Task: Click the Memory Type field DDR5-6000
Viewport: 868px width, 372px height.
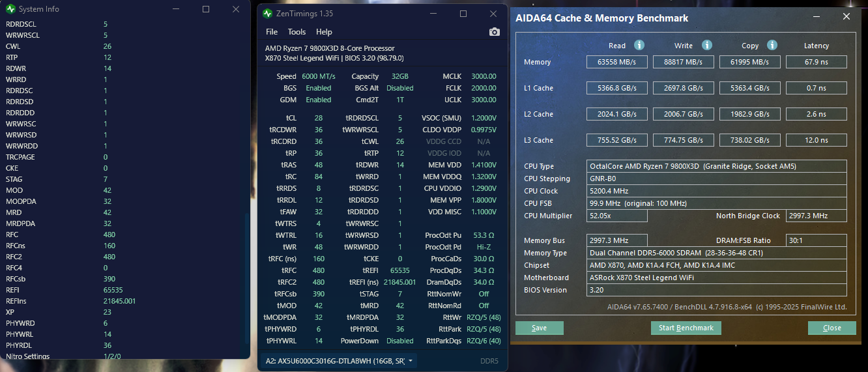Action: [717, 253]
